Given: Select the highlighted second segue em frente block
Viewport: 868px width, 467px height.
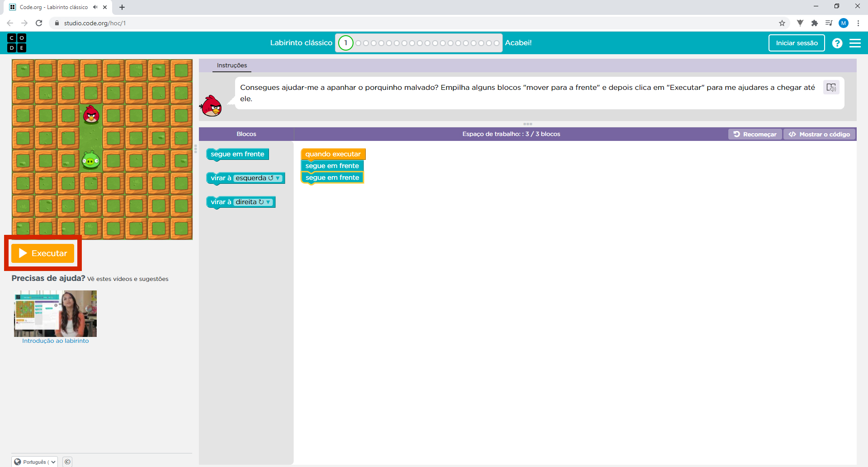Looking at the screenshot, I should [332, 177].
